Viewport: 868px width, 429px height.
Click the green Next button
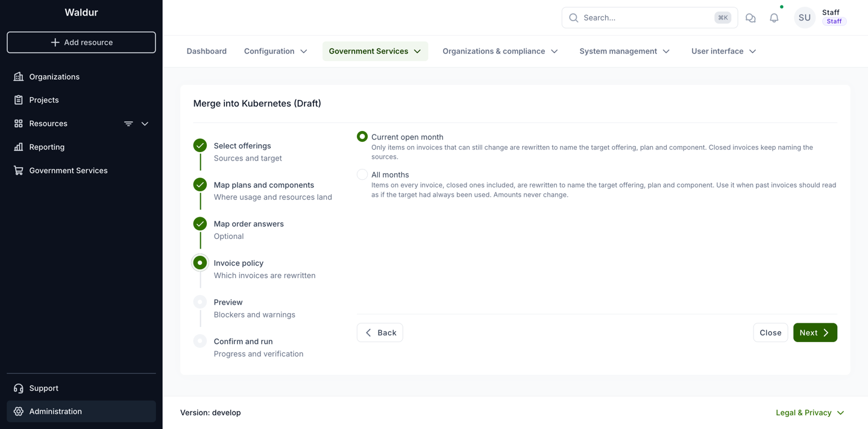tap(815, 332)
